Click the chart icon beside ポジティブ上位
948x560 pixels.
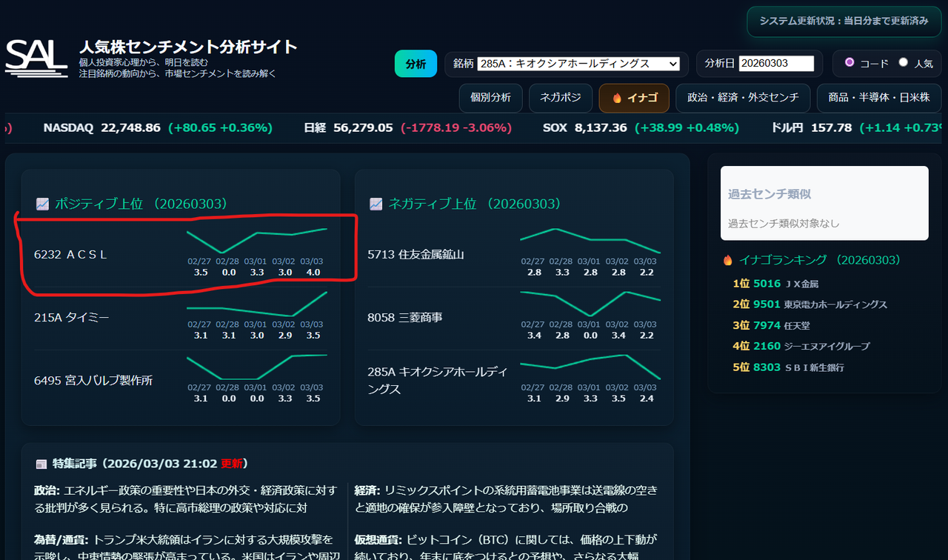[41, 204]
